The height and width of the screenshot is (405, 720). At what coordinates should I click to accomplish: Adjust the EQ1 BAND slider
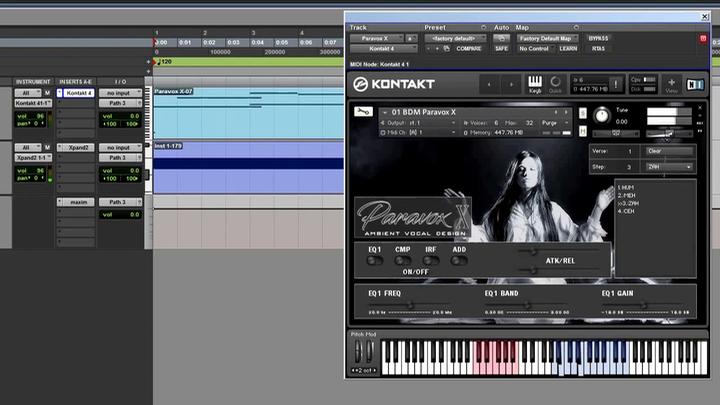coord(527,305)
